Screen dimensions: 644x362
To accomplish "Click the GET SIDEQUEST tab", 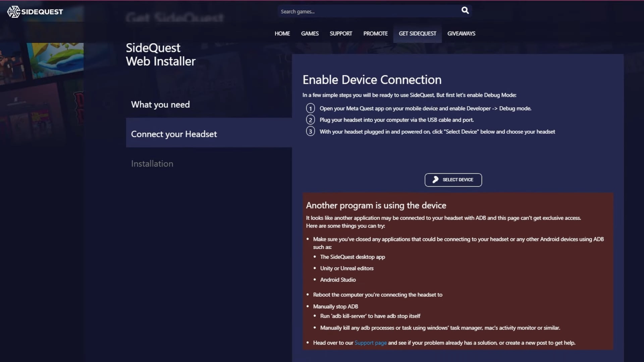I will pos(417,33).
